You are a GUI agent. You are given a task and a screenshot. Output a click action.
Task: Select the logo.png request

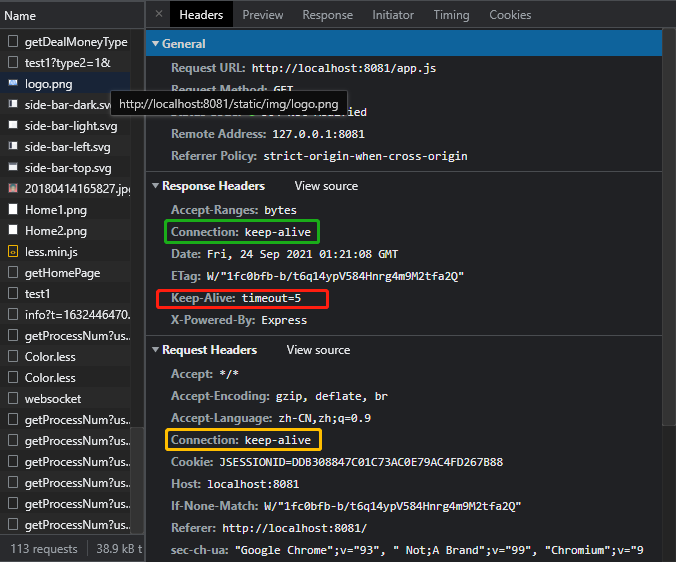click(x=65, y=84)
